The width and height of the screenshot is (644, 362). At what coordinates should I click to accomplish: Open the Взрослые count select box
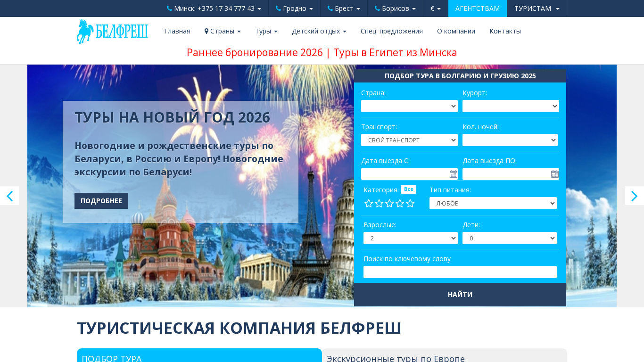pos(411,238)
